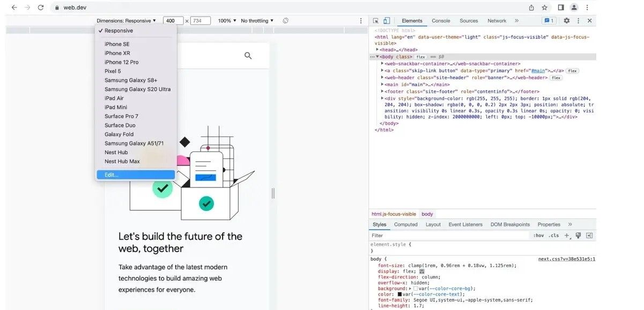Activate the inspect element picker tool
Viewport: 644px width, 310px height.
click(x=376, y=21)
